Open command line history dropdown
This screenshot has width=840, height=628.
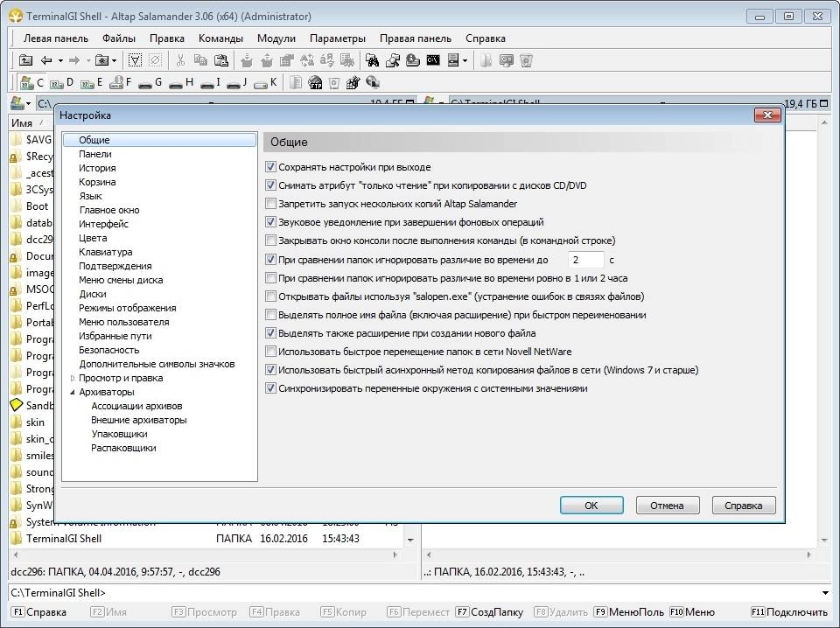pos(825,593)
